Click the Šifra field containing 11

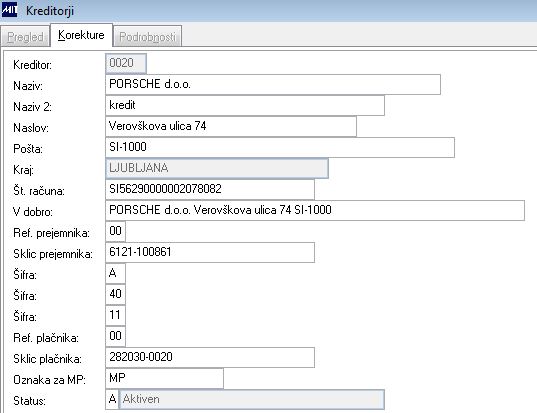tap(115, 315)
